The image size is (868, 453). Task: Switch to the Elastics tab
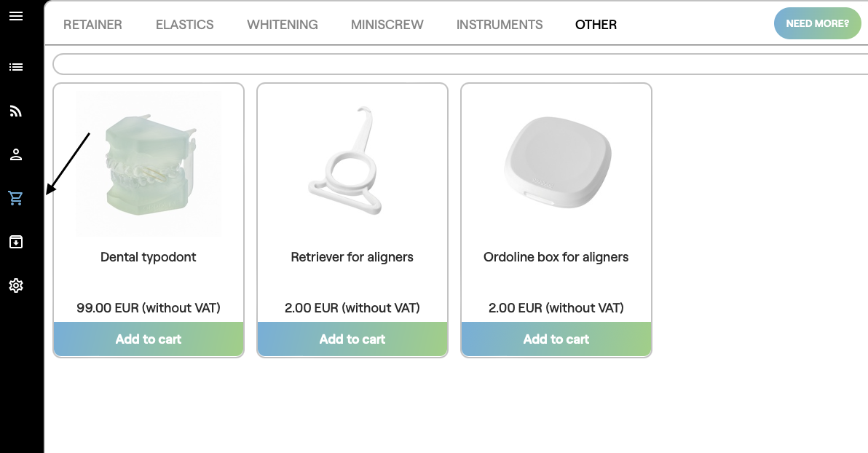coord(184,25)
